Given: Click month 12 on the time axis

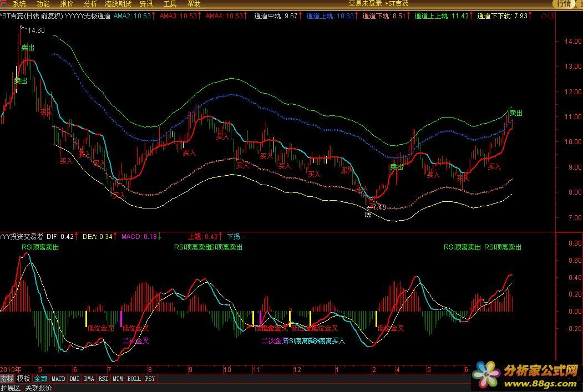Looking at the screenshot, I should click(297, 369).
